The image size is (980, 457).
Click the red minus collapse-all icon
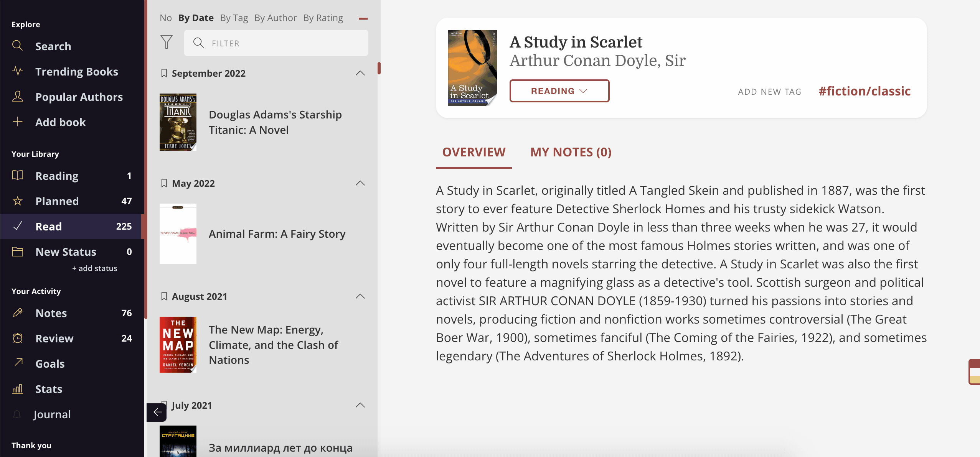click(363, 18)
